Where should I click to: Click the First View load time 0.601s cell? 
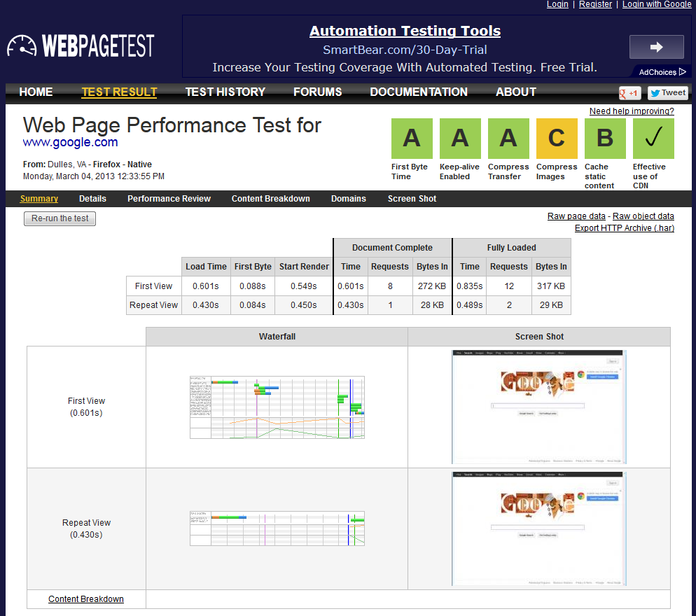(x=206, y=286)
